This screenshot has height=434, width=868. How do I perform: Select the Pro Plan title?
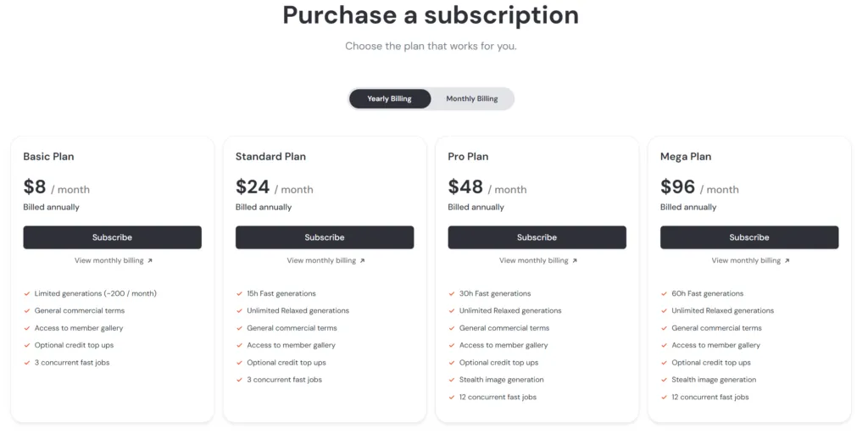[x=468, y=157]
